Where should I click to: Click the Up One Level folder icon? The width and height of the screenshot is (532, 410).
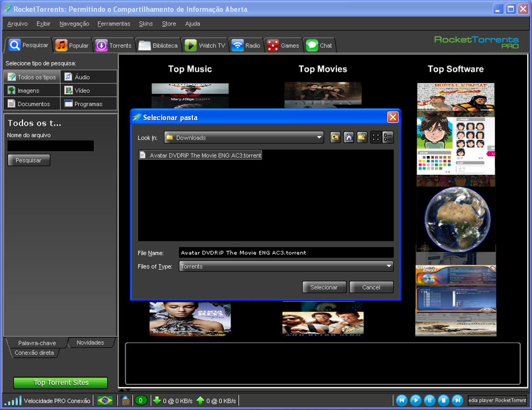coord(335,138)
